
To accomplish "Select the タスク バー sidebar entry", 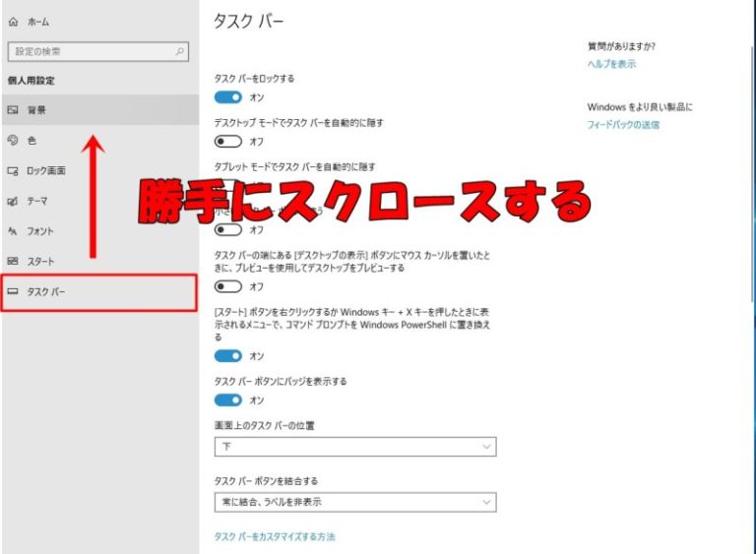I will (x=99, y=292).
